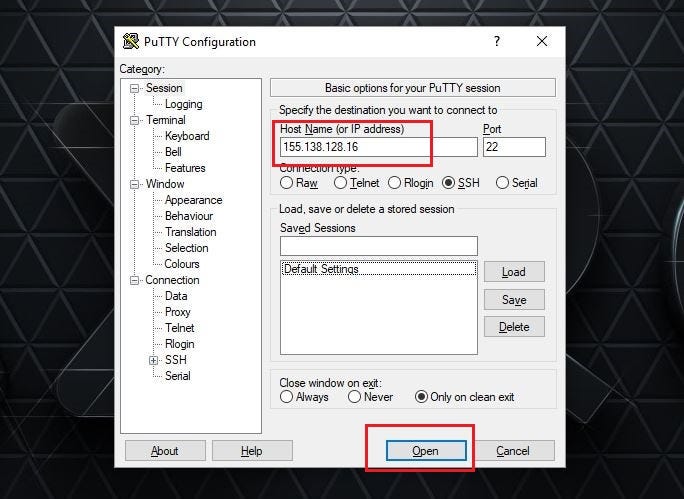Open the Keyboard settings category

pyautogui.click(x=187, y=136)
